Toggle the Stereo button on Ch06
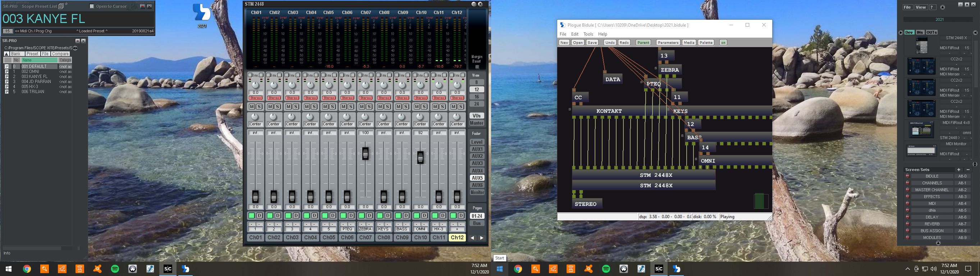This screenshot has width=980, height=276. click(347, 98)
